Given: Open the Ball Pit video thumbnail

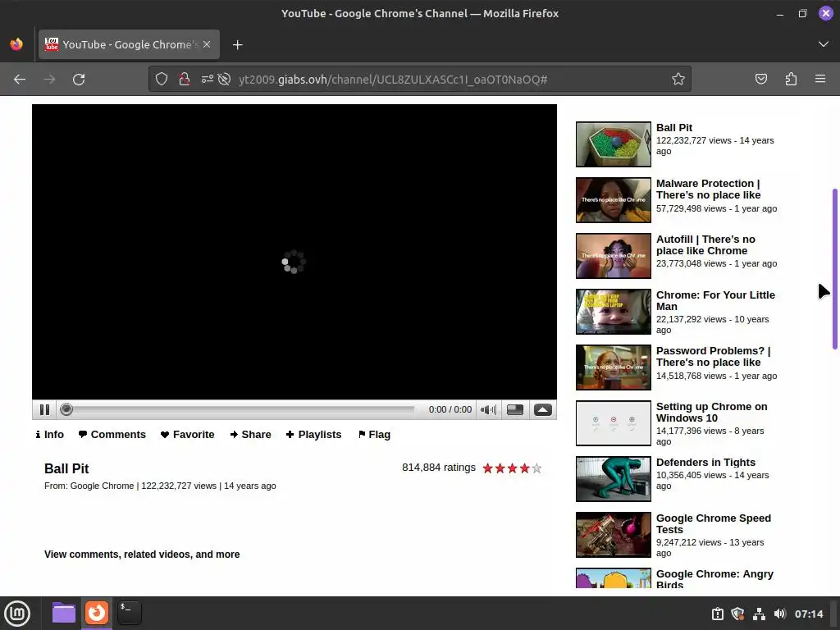Looking at the screenshot, I should pyautogui.click(x=614, y=144).
